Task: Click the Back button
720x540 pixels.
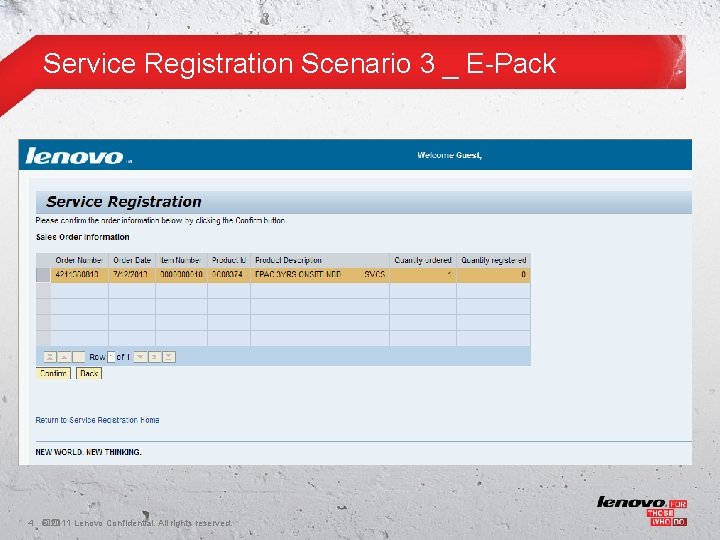Action: (89, 373)
